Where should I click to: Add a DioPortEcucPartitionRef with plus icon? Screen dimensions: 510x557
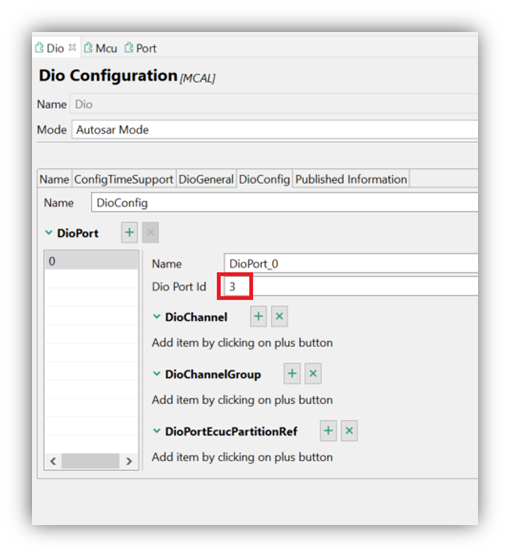pos(328,431)
